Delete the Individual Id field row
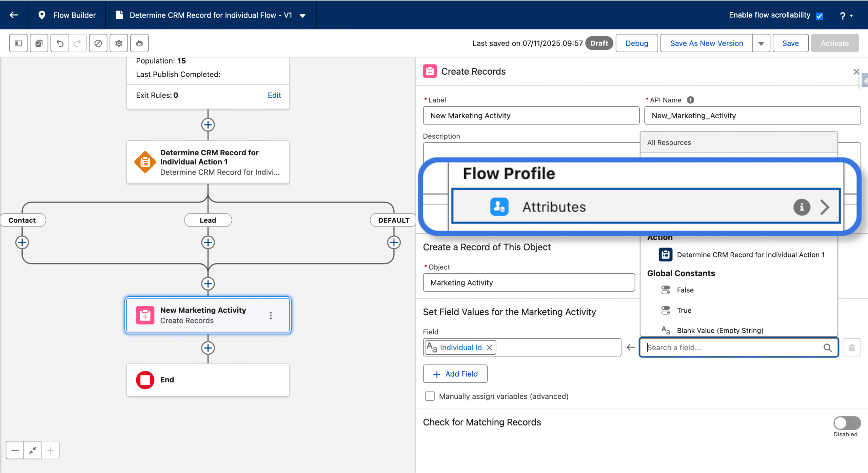The width and height of the screenshot is (868, 473). pyautogui.click(x=852, y=348)
